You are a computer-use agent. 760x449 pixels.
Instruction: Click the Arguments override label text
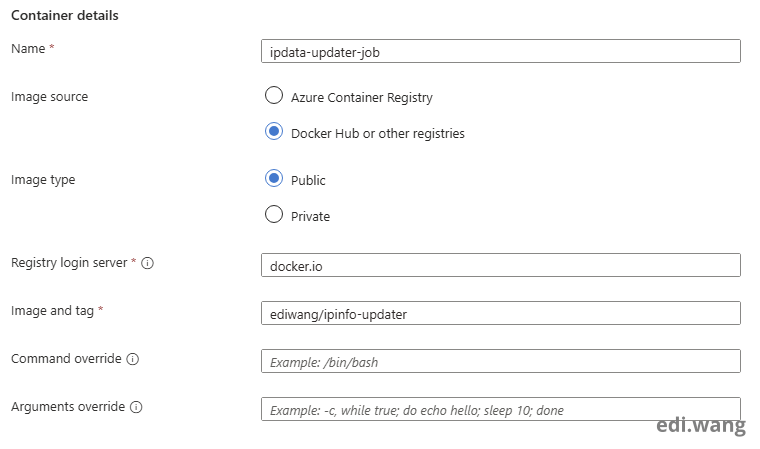[x=68, y=407]
